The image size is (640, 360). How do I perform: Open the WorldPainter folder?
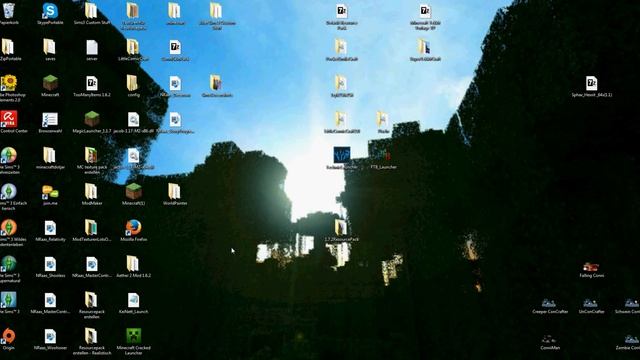(175, 191)
